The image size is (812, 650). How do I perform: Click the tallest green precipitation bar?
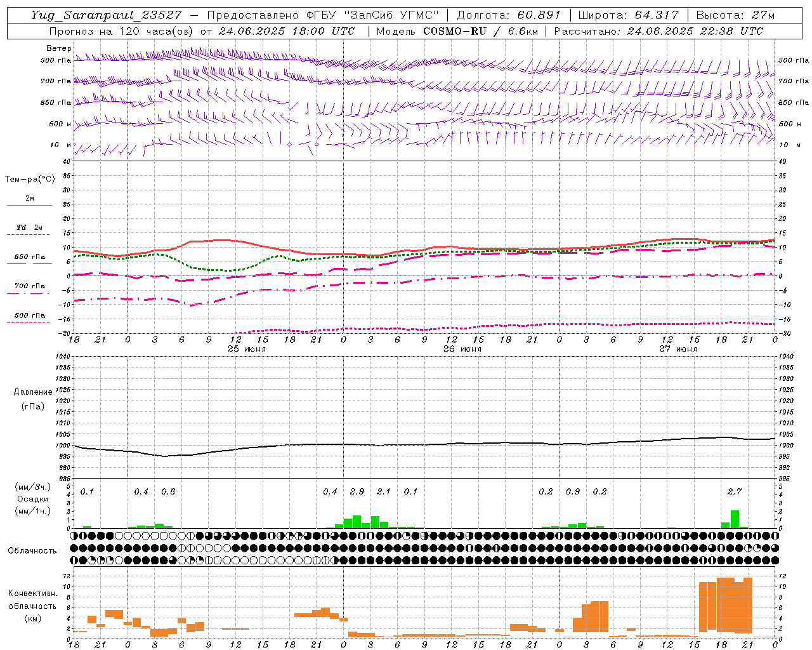[x=735, y=519]
